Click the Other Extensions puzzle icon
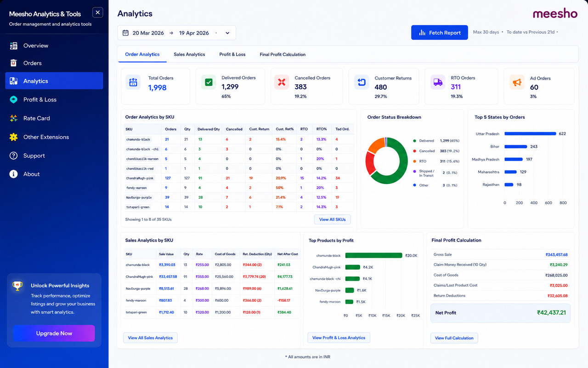 (14, 137)
